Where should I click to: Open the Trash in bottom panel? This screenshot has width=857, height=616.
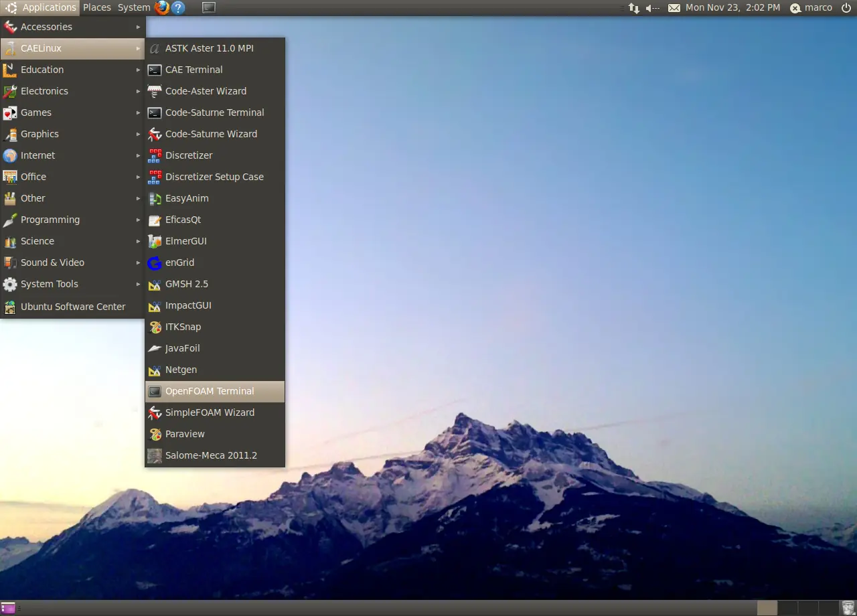pos(848,608)
